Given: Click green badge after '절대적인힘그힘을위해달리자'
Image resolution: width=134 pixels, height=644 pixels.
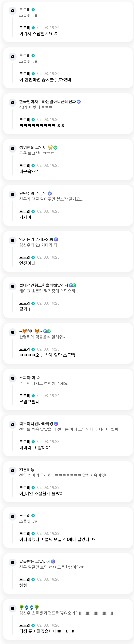Looking at the screenshot, I should pos(74,285).
